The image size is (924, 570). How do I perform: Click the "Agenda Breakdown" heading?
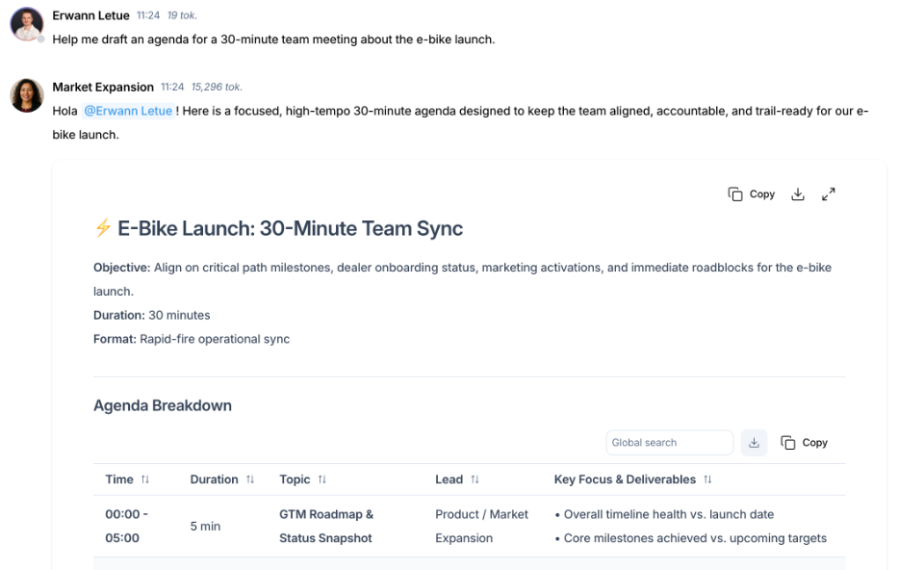[163, 405]
